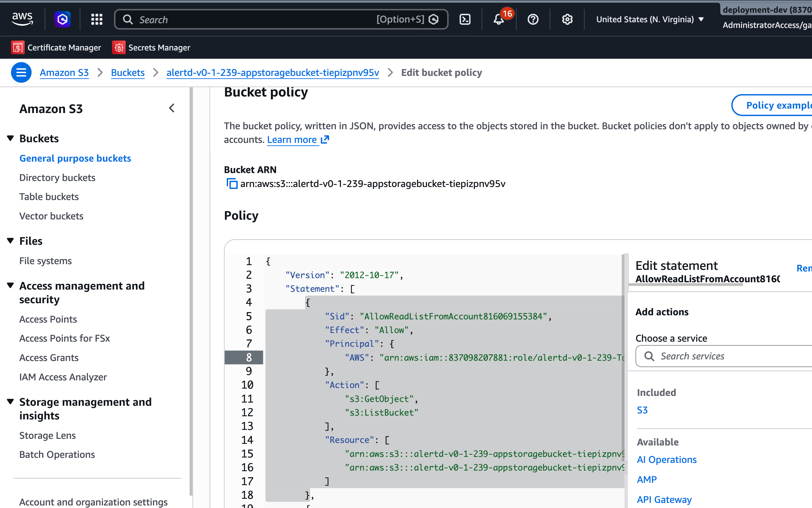Click the search magnifier icon in top bar
The height and width of the screenshot is (508, 812).
128,19
